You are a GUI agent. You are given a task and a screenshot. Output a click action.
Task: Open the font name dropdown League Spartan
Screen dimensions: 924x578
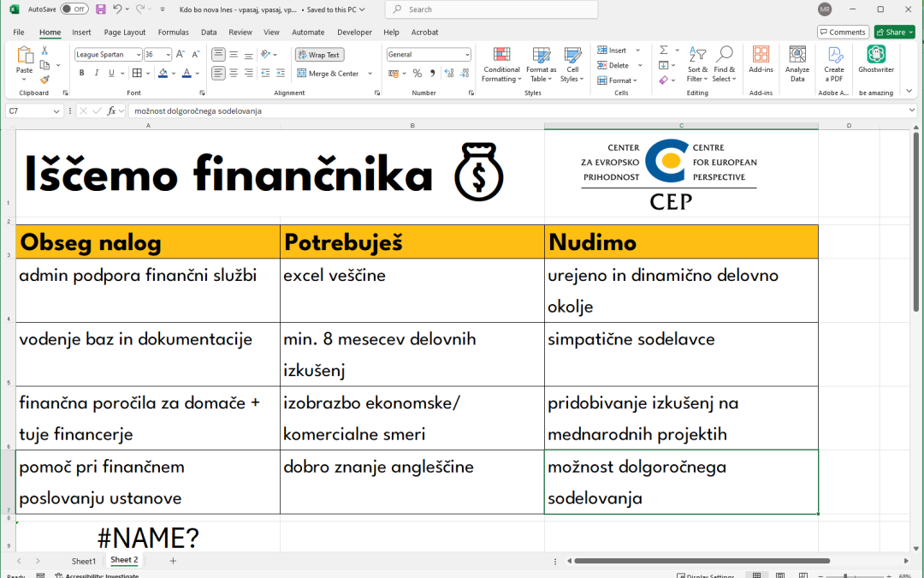coord(108,55)
